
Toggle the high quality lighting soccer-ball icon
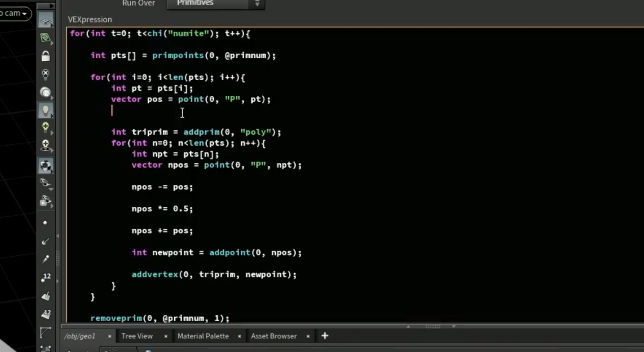click(46, 166)
